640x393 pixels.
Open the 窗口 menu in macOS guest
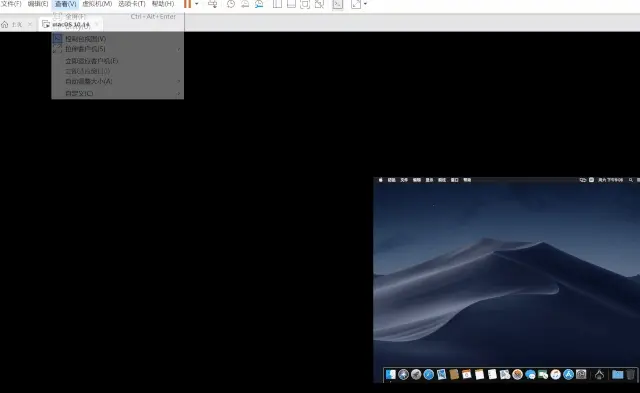(x=455, y=180)
